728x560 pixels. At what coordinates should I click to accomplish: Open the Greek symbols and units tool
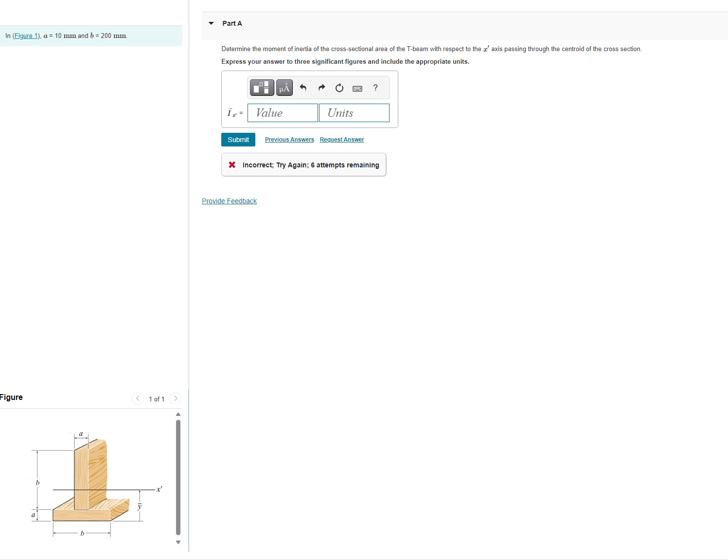click(x=284, y=88)
